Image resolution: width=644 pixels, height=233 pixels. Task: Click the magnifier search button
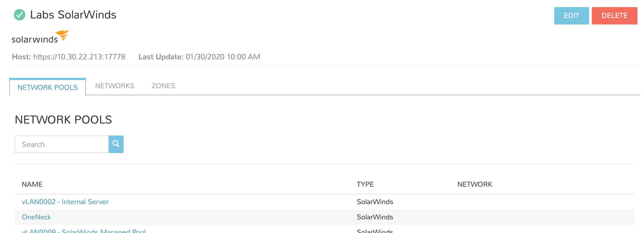(116, 144)
